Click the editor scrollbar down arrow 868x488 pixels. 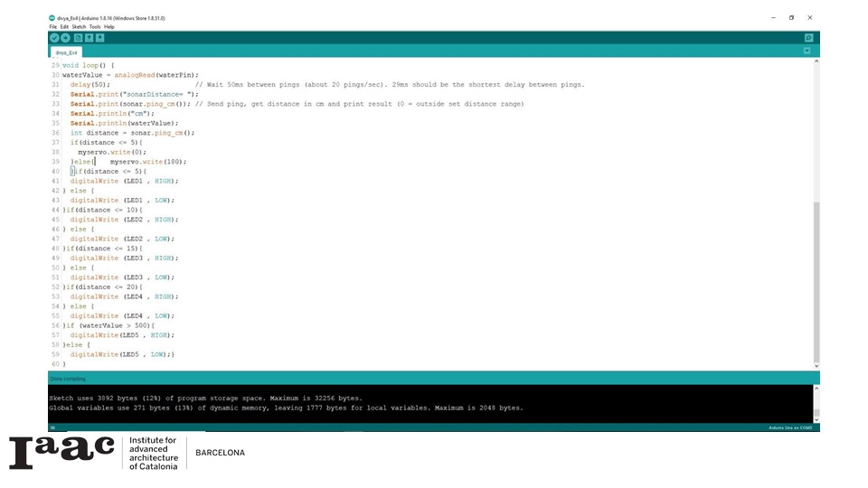coord(816,367)
